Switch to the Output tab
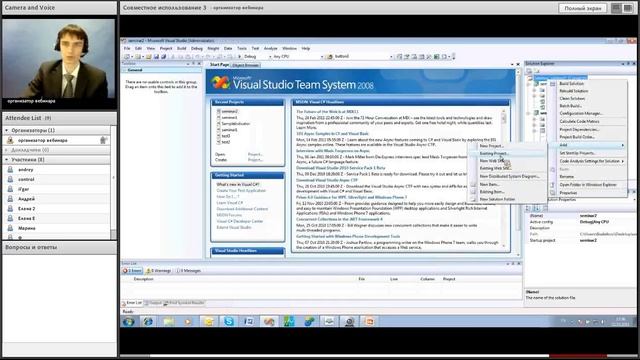The image size is (640, 360). [x=154, y=303]
